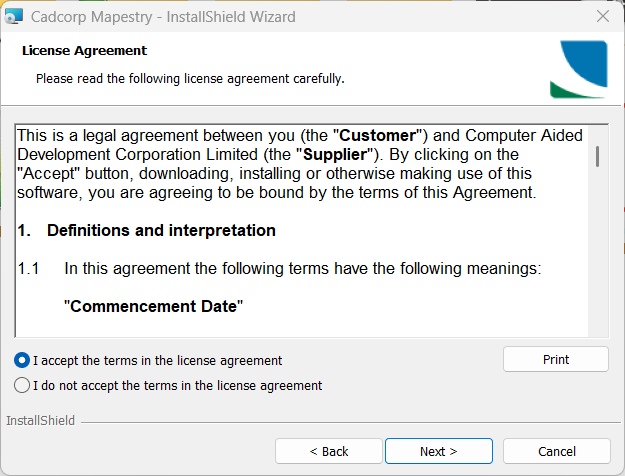
Task: Select 'I accept the terms' radio button
Action: pos(22,361)
